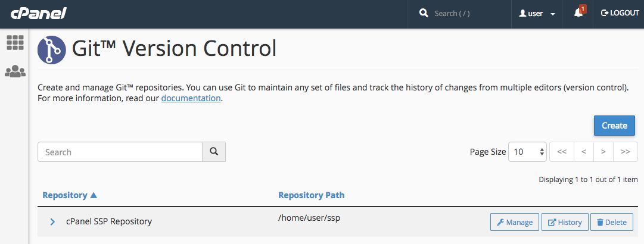Expand the cPanel SSP Repository row

(52, 222)
